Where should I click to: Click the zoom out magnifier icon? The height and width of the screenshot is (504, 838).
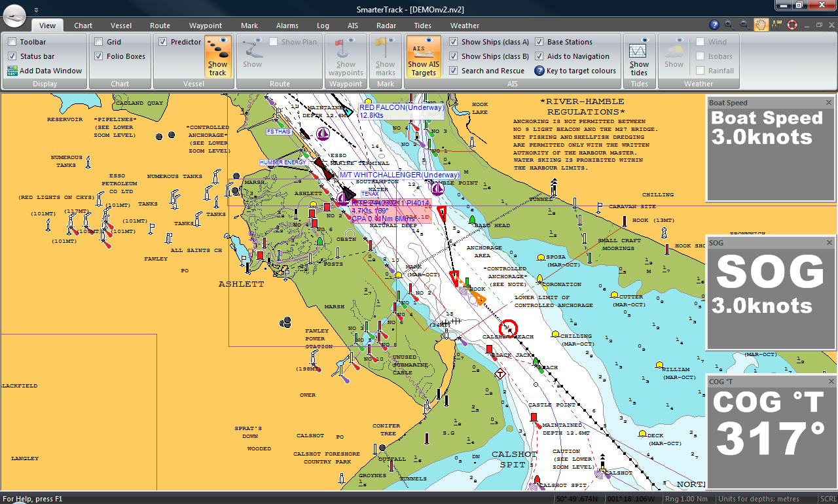(x=744, y=25)
